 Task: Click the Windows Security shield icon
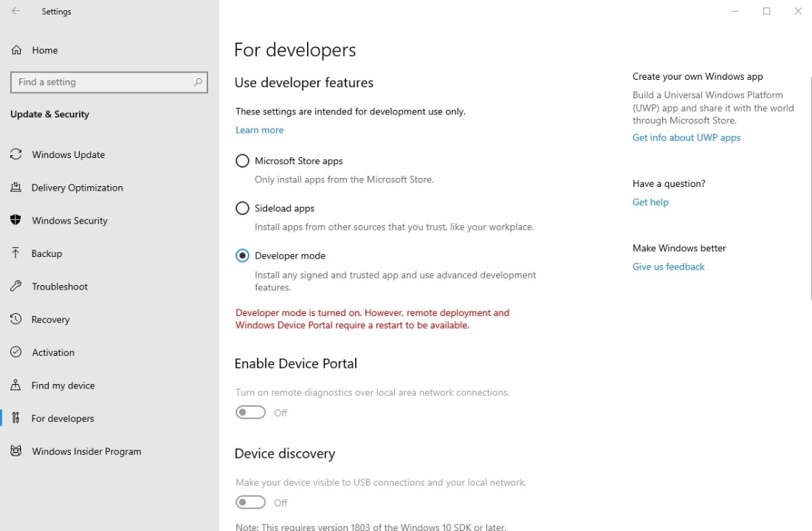[x=16, y=220]
